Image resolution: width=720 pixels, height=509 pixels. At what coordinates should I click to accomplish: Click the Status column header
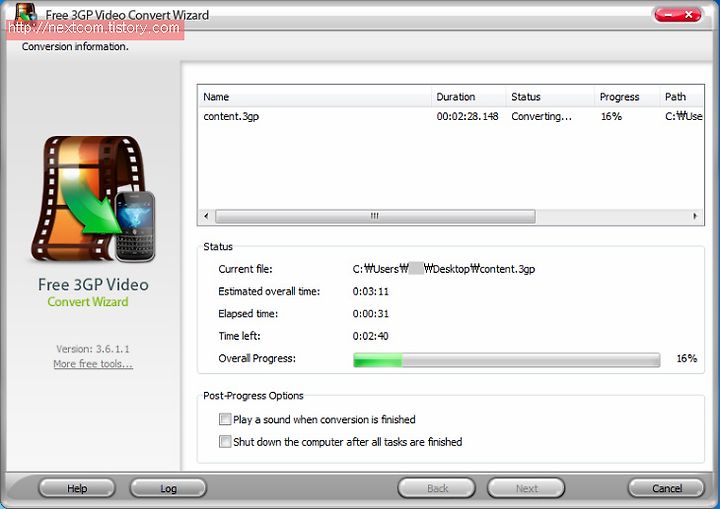[550, 96]
